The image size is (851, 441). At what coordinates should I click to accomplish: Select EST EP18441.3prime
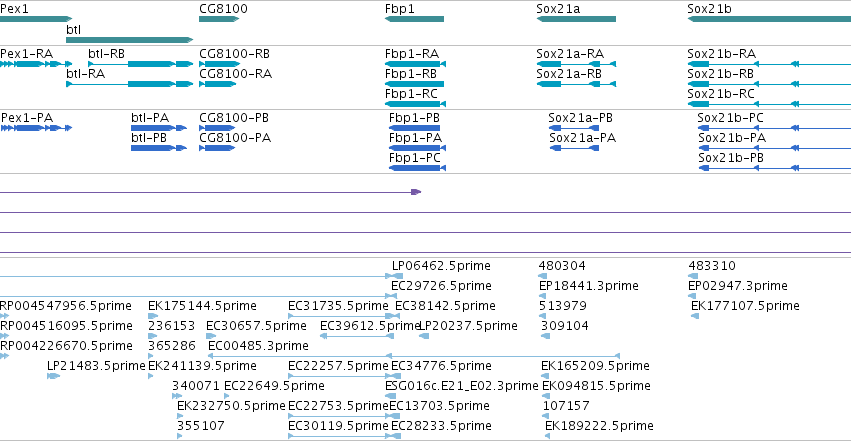[542, 296]
